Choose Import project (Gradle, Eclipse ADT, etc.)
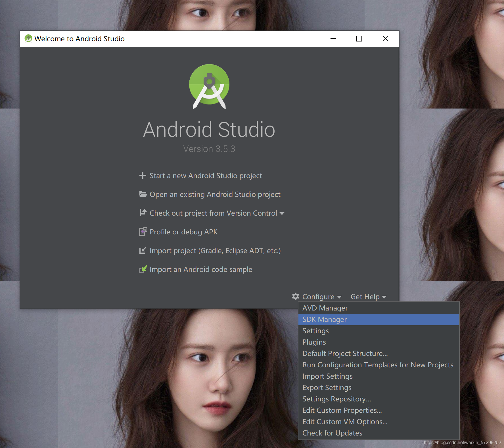 pyautogui.click(x=215, y=251)
